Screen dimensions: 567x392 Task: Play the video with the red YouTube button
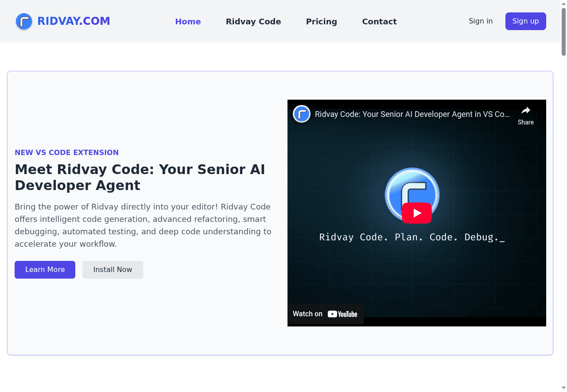pos(417,213)
